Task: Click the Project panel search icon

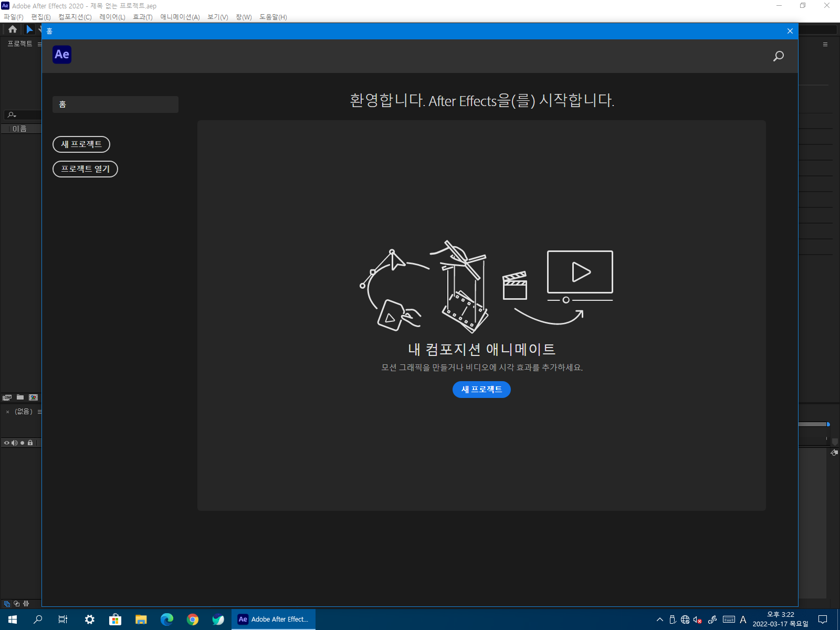Action: pos(12,115)
